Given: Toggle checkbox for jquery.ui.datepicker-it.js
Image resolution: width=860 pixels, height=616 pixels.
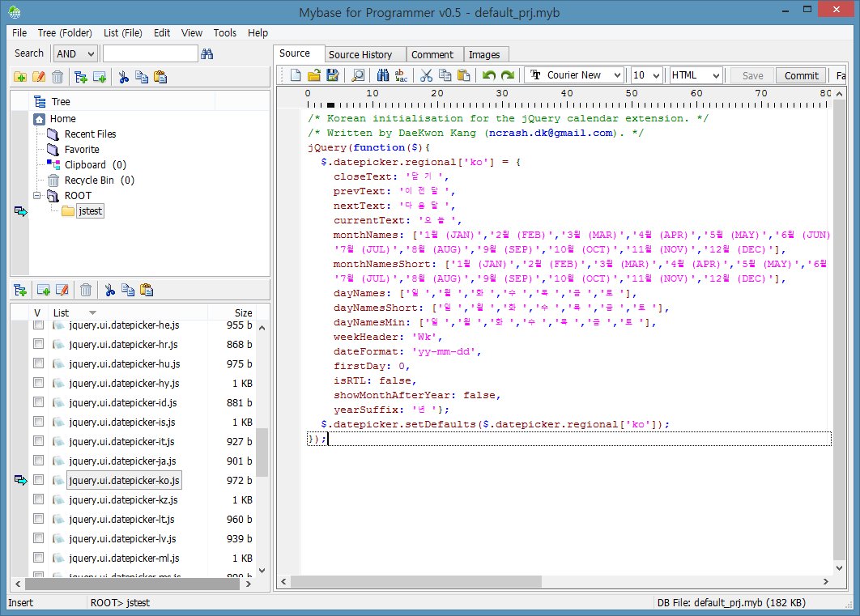Looking at the screenshot, I should (x=38, y=441).
